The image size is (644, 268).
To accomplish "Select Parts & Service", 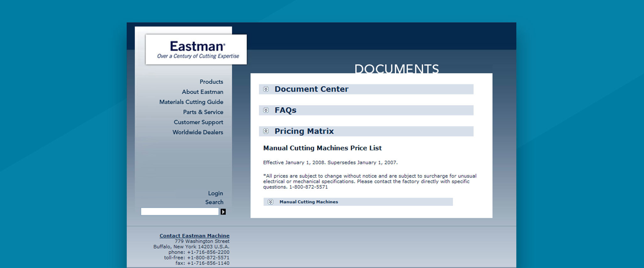I will (203, 112).
